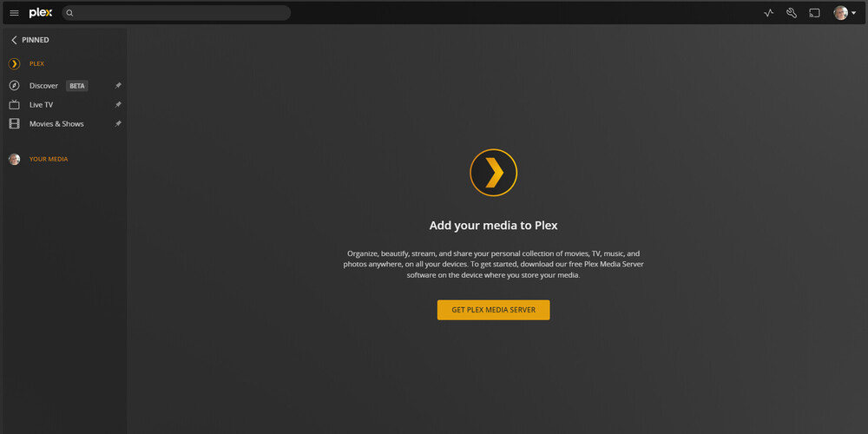This screenshot has height=434, width=868.
Task: Select YOUR MEDIA in the sidebar
Action: click(49, 159)
